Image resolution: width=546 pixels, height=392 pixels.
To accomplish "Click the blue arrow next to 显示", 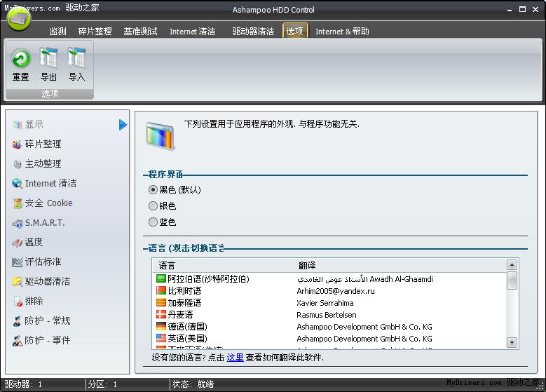I will (x=123, y=124).
